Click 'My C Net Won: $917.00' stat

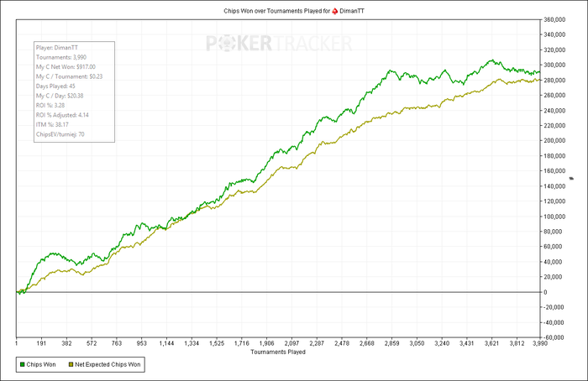click(x=66, y=66)
